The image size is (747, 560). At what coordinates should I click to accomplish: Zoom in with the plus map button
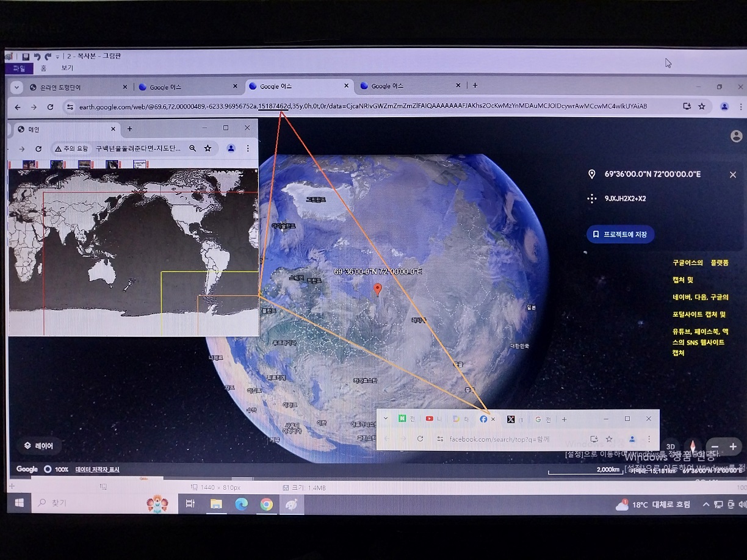coord(733,447)
